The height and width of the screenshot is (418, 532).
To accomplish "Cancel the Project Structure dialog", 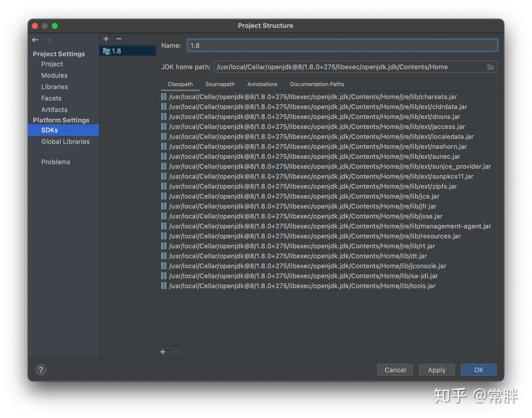I will 395,370.
